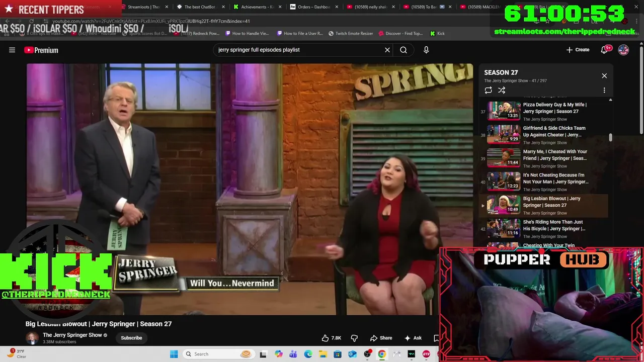This screenshot has width=644, height=362.
Task: Open How to File a User R... bookmark
Action: [300, 33]
